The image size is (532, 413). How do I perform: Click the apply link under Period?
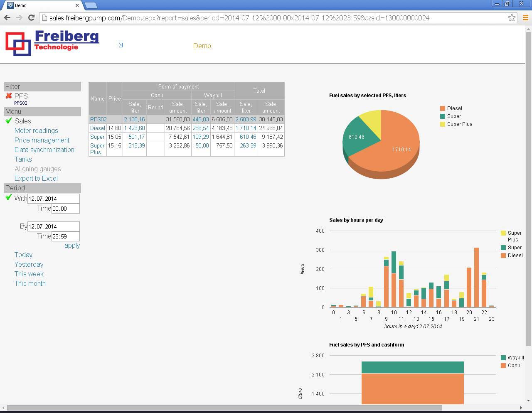click(71, 245)
